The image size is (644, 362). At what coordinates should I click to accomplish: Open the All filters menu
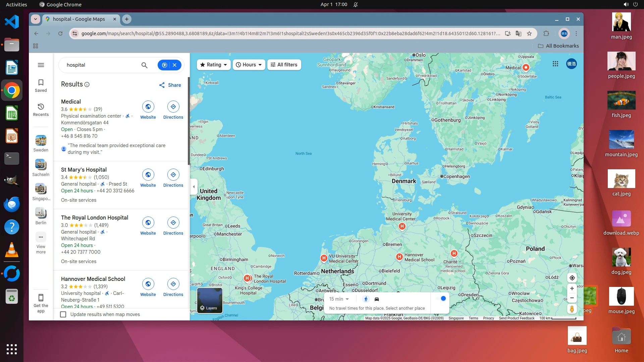(284, 65)
